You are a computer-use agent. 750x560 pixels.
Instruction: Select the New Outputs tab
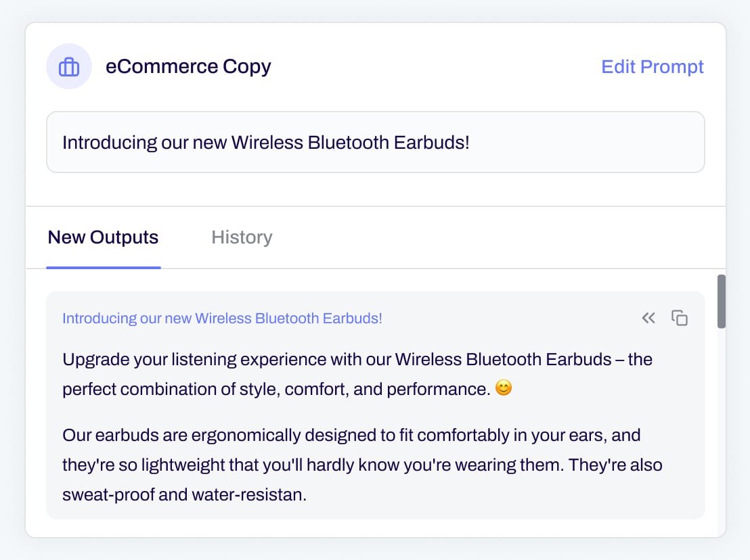pyautogui.click(x=103, y=237)
